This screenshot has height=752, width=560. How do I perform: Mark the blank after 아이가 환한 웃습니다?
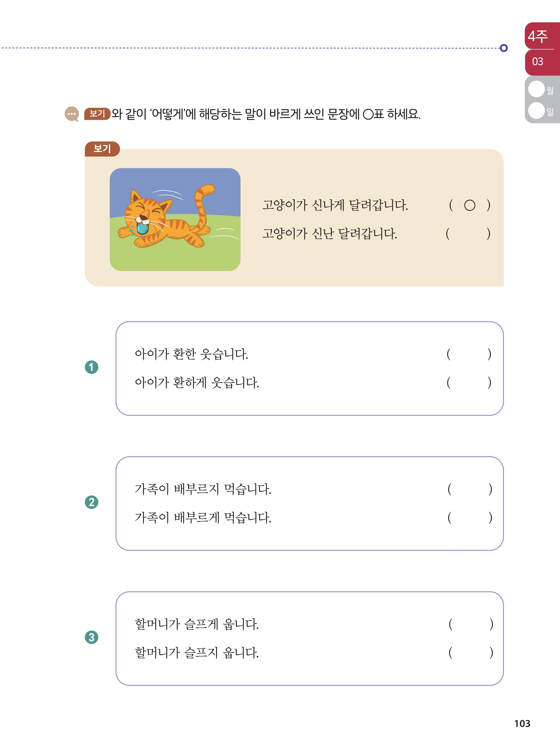coord(469,354)
